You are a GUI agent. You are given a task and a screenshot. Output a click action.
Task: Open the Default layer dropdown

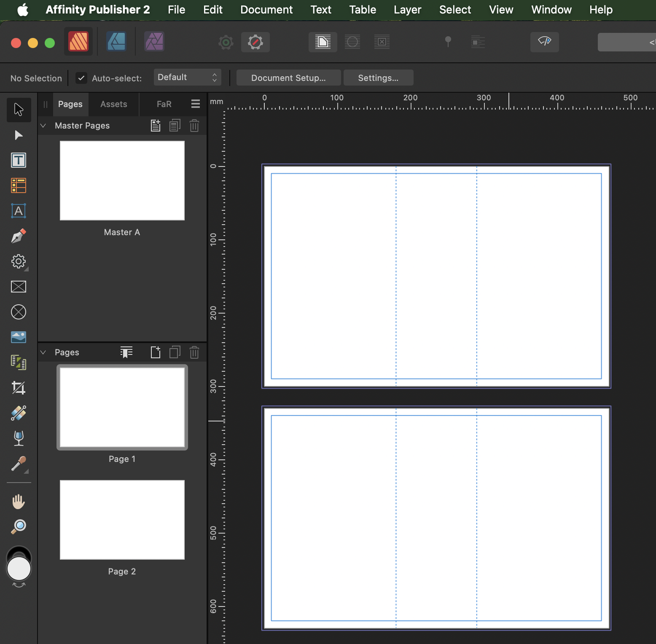coord(187,77)
